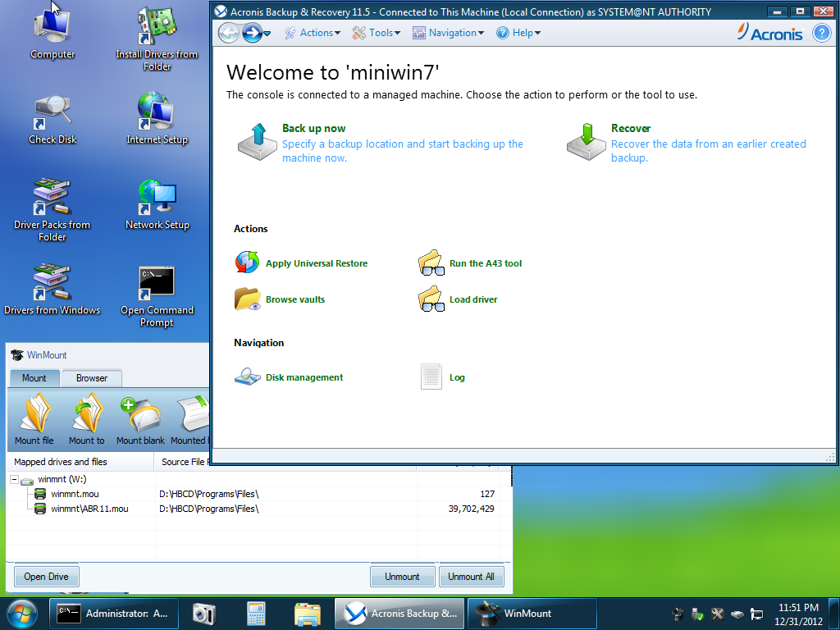Click the Back up now disk icon

(258, 142)
